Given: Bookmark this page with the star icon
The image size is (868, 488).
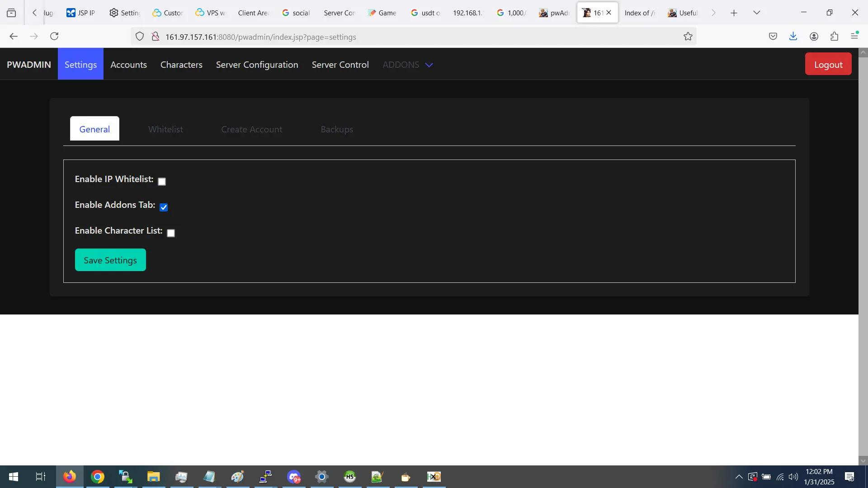Looking at the screenshot, I should pyautogui.click(x=688, y=37).
